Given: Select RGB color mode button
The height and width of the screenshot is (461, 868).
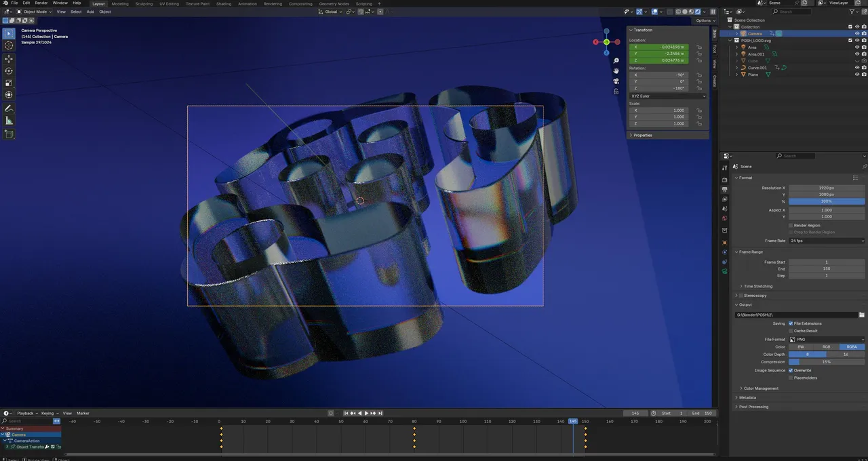Looking at the screenshot, I should 827,346.
